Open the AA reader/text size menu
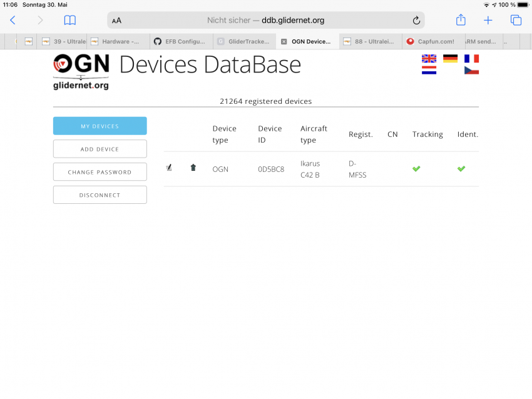The image size is (532, 399). (116, 21)
